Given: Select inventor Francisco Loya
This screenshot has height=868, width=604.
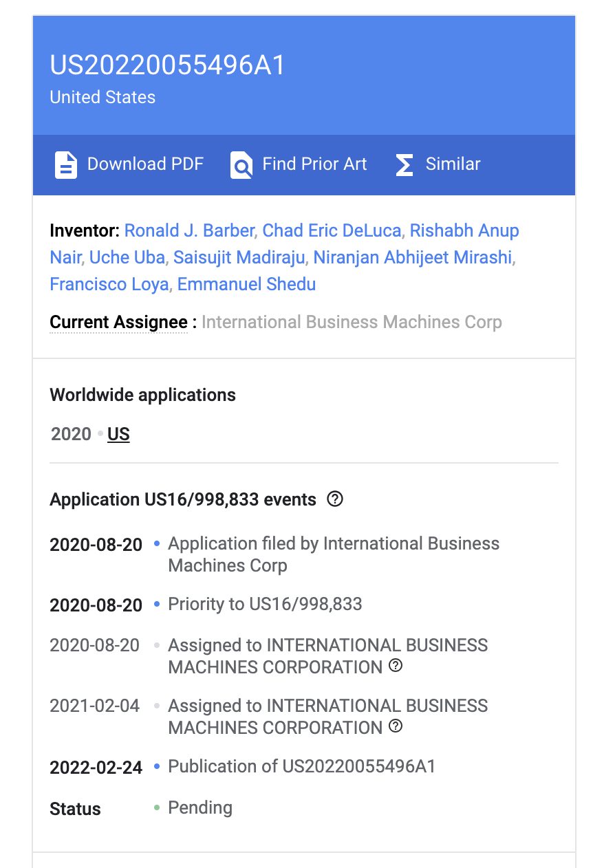Looking at the screenshot, I should 109,284.
